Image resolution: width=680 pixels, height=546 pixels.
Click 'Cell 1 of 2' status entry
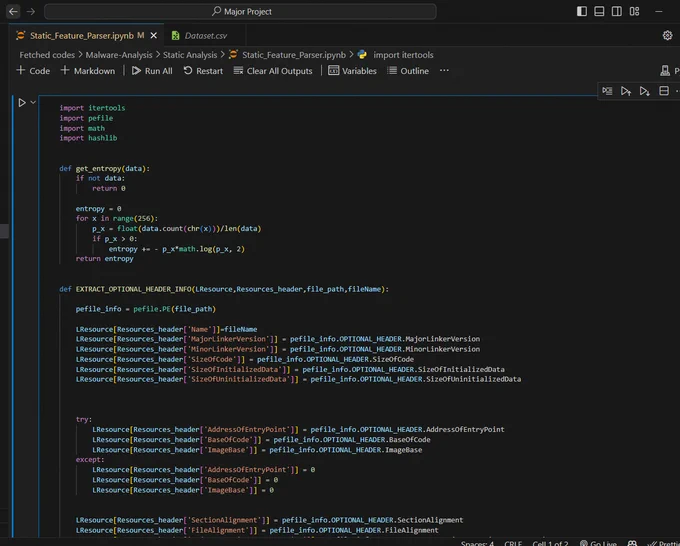click(550, 543)
